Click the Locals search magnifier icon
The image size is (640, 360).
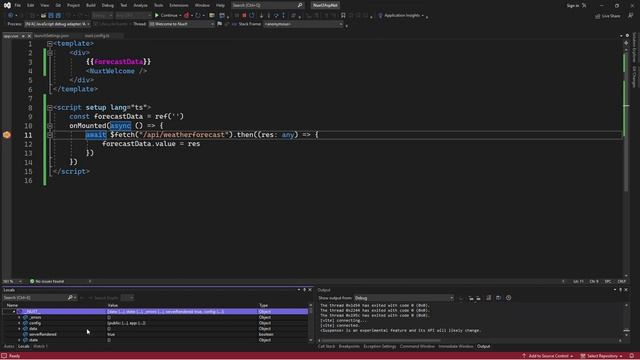click(x=70, y=298)
